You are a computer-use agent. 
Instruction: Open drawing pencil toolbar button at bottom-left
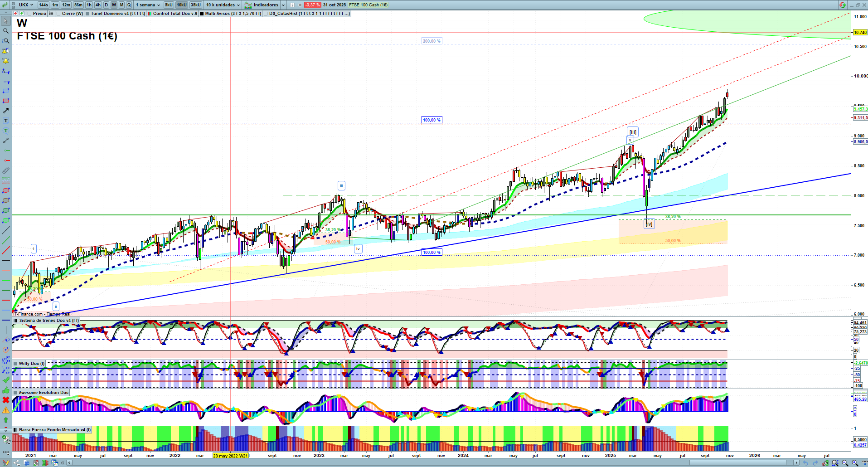(6, 463)
